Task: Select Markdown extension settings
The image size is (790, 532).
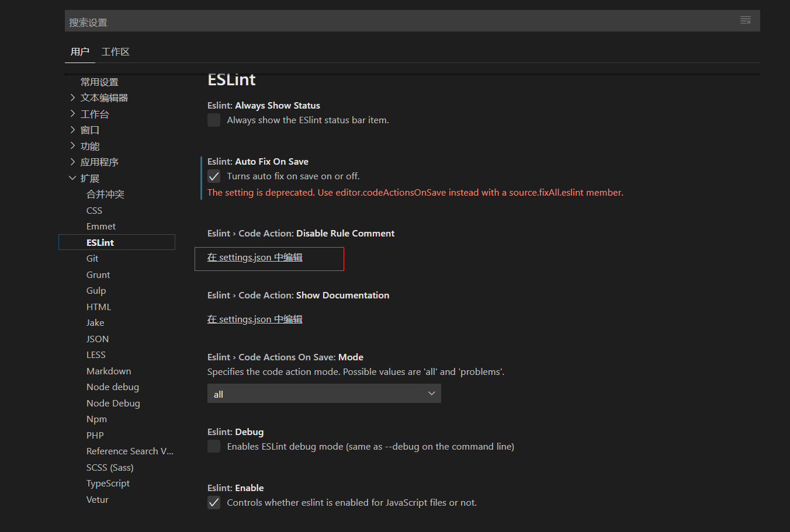Action: click(109, 370)
